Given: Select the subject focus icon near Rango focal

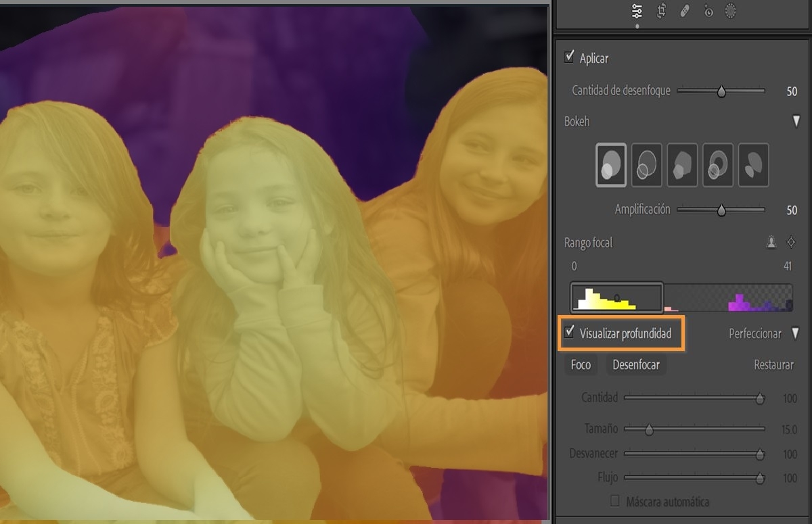Looking at the screenshot, I should [771, 241].
